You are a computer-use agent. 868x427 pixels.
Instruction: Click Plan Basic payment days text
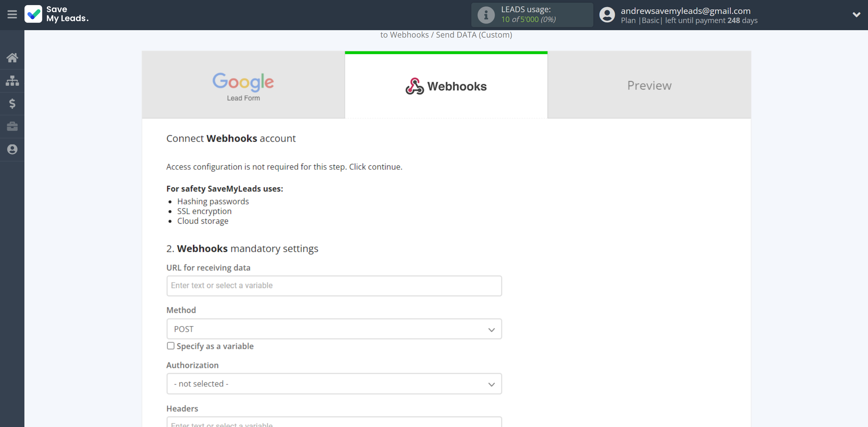coord(689,21)
